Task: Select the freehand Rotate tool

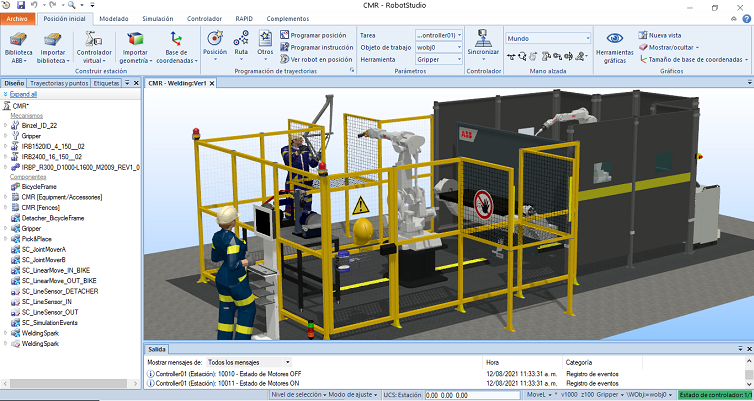Action: coord(522,56)
